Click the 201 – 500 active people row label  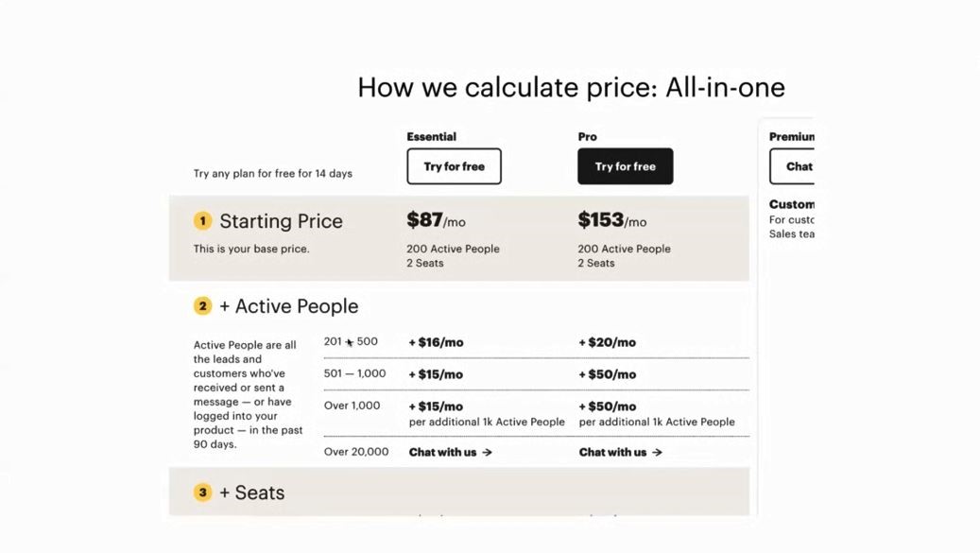point(351,342)
